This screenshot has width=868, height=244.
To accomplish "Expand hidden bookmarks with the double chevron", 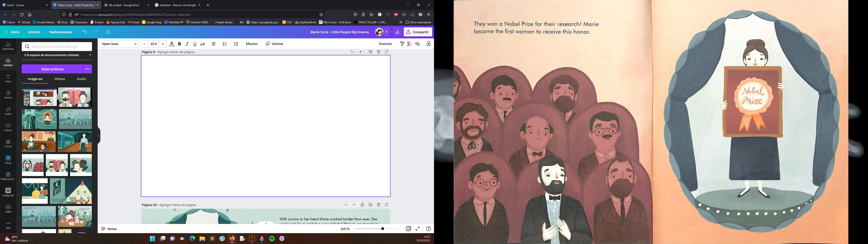I will click(401, 22).
